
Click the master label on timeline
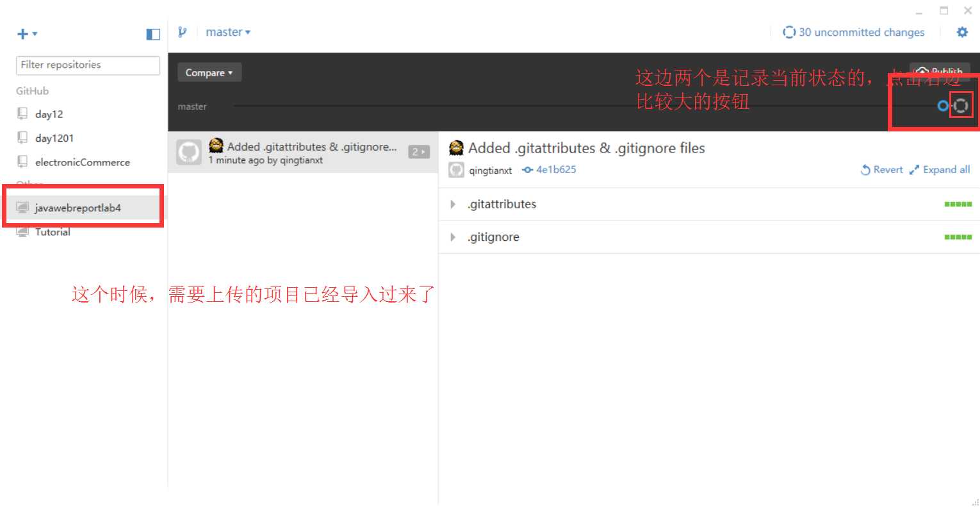pyautogui.click(x=192, y=107)
